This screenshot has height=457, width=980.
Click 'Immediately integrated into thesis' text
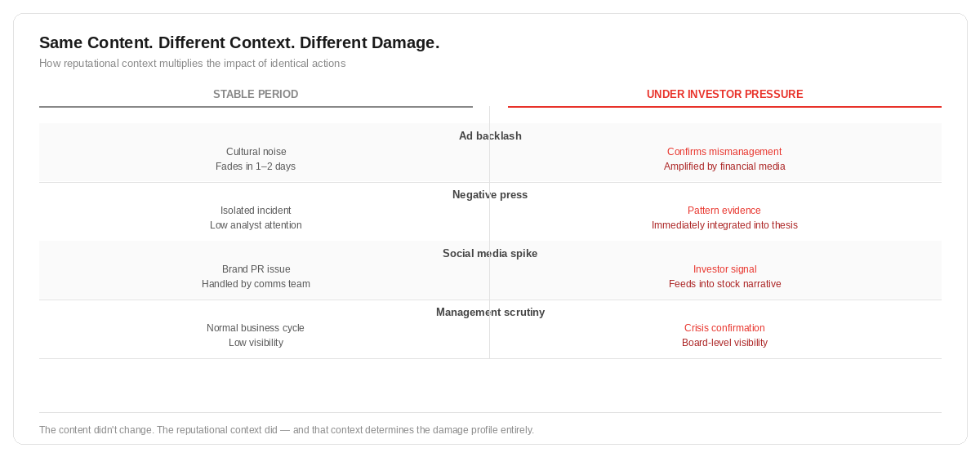[x=724, y=225]
